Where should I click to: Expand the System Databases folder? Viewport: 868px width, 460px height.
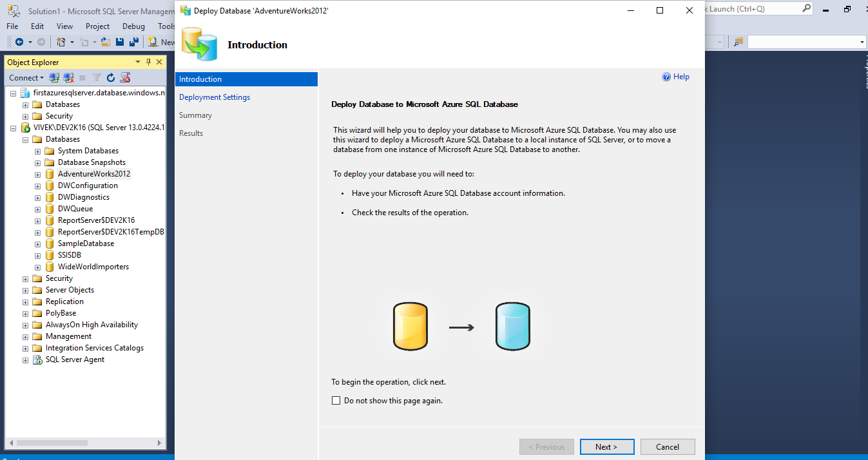[37, 151]
